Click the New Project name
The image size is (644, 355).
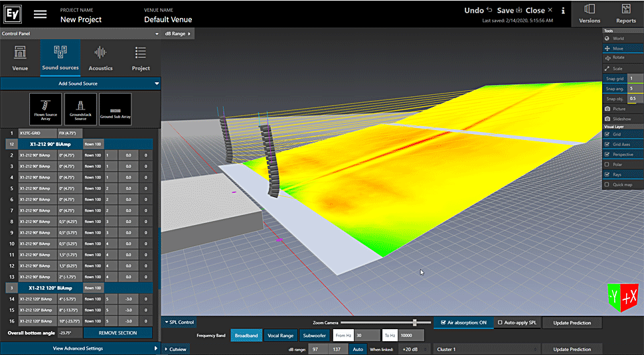[81, 19]
